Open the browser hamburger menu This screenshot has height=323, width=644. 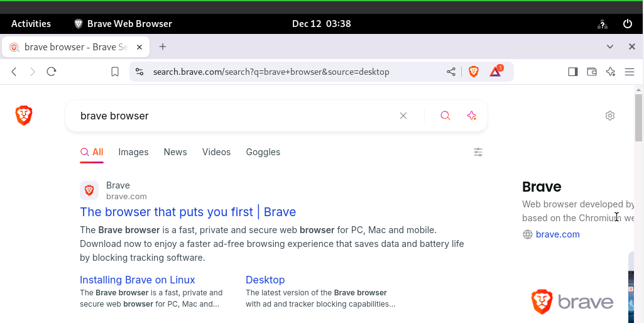[x=630, y=72]
